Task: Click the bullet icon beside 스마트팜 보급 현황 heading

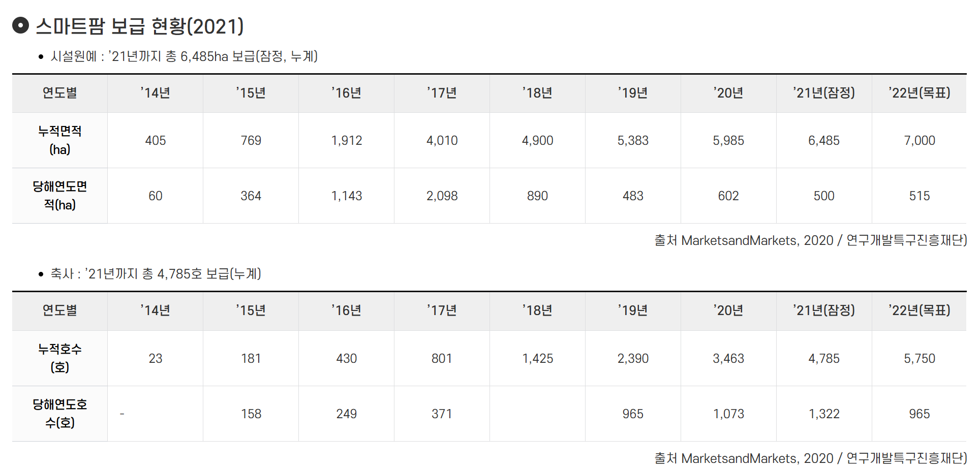Action: [x=20, y=25]
